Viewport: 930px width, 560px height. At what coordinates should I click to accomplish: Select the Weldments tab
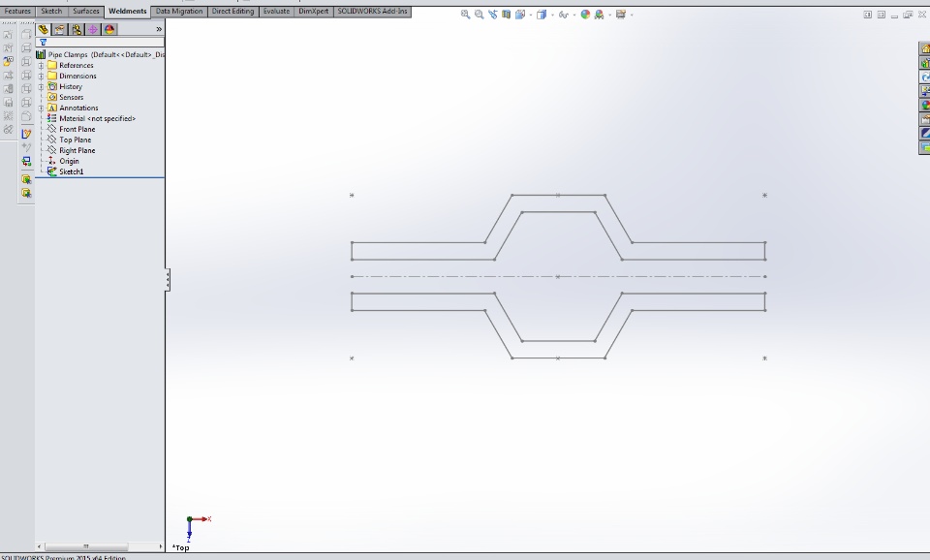click(x=128, y=12)
